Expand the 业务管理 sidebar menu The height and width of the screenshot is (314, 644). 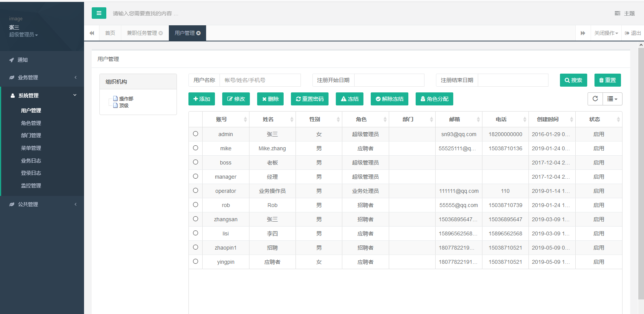42,77
